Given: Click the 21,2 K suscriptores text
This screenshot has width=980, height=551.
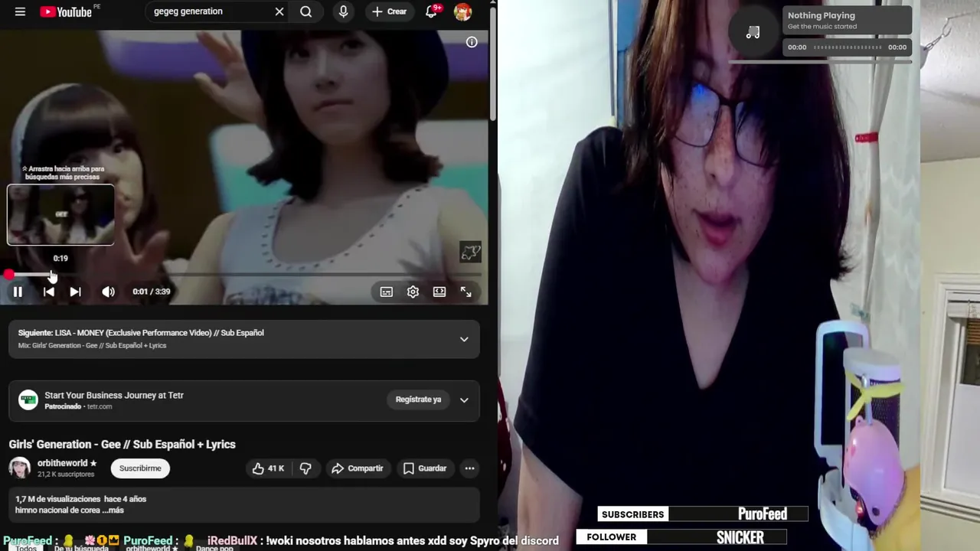Looking at the screenshot, I should coord(66,474).
